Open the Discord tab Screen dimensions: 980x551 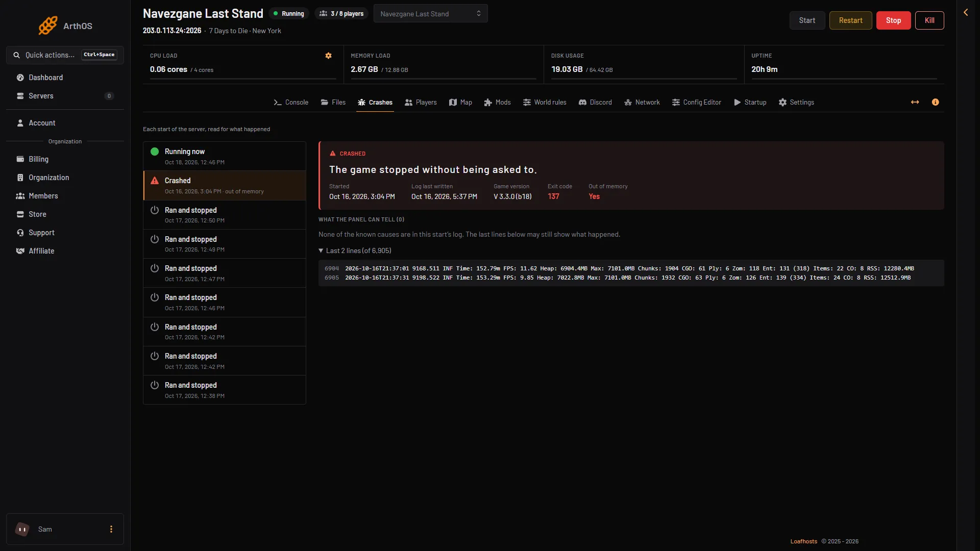pyautogui.click(x=595, y=103)
